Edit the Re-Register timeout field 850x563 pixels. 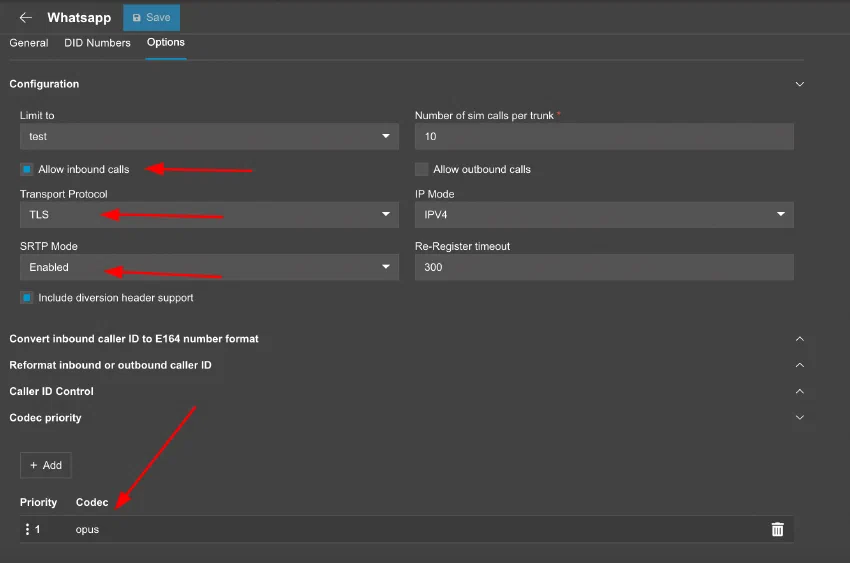click(x=604, y=267)
